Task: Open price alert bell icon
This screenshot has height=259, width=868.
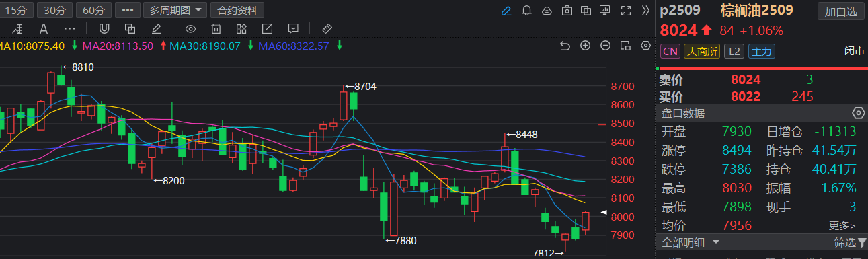Action: (x=526, y=11)
